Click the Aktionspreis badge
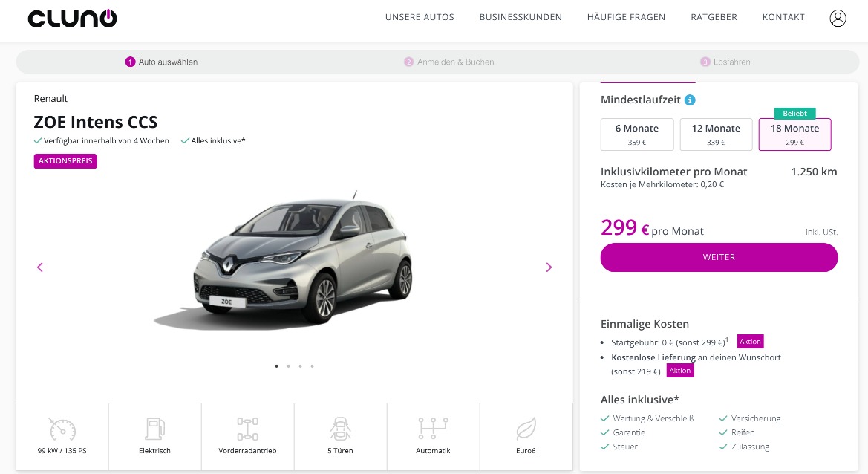868x474 pixels. pyautogui.click(x=65, y=161)
